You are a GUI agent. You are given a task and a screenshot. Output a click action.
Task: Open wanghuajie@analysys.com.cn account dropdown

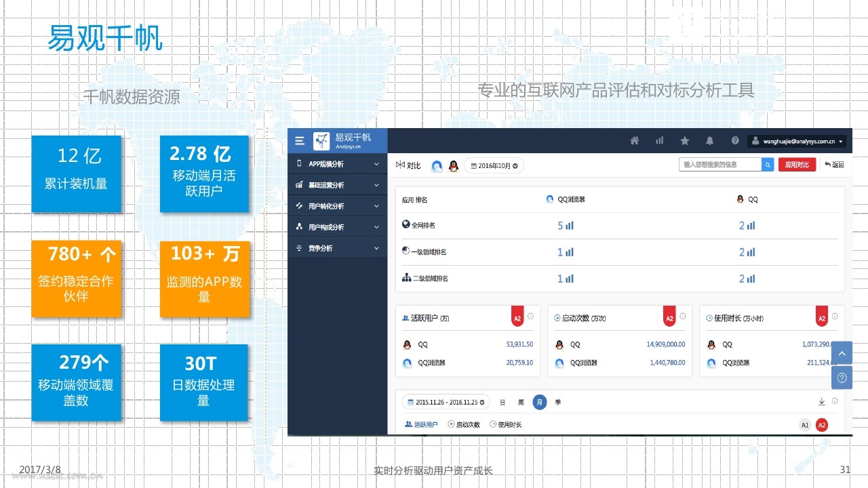pyautogui.click(x=797, y=142)
